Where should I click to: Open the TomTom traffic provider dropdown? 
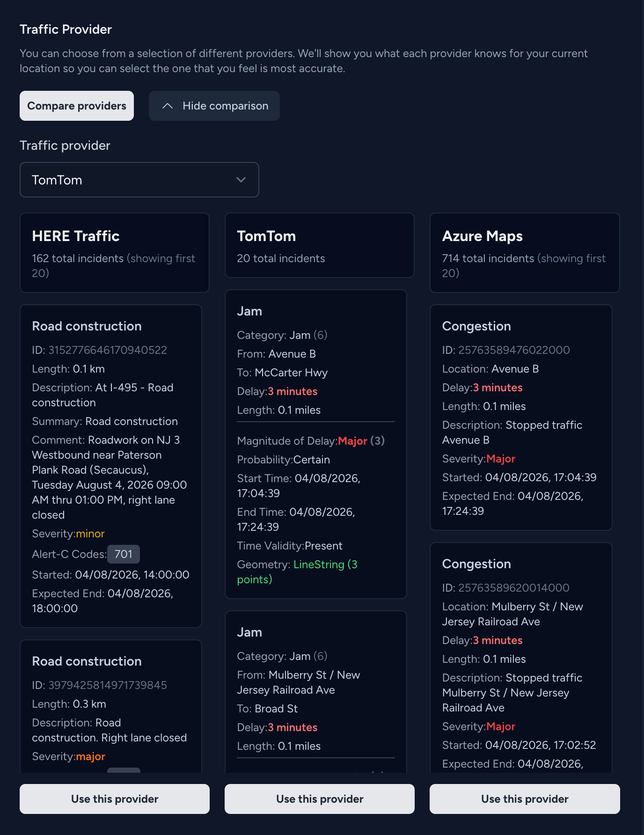[139, 180]
